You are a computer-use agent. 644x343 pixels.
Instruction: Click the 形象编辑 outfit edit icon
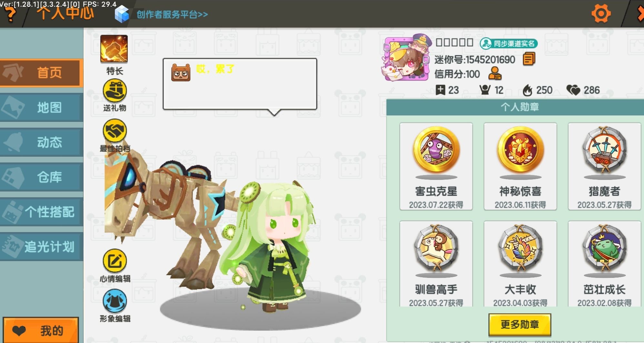(115, 301)
